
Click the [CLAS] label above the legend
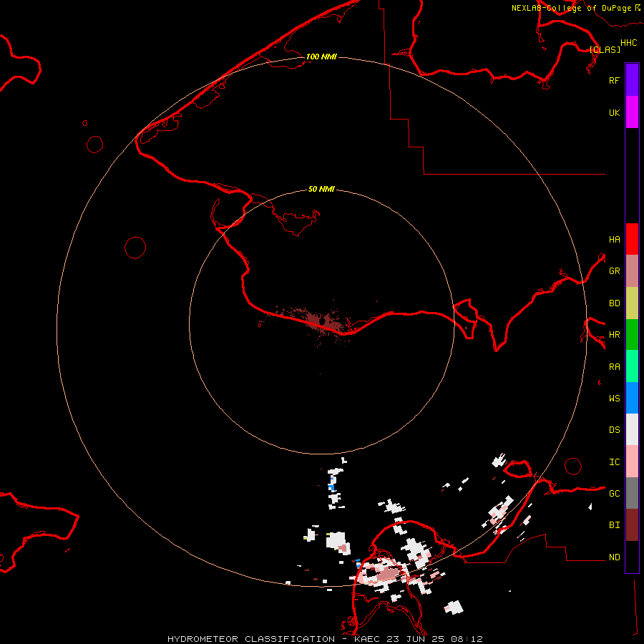[605, 49]
